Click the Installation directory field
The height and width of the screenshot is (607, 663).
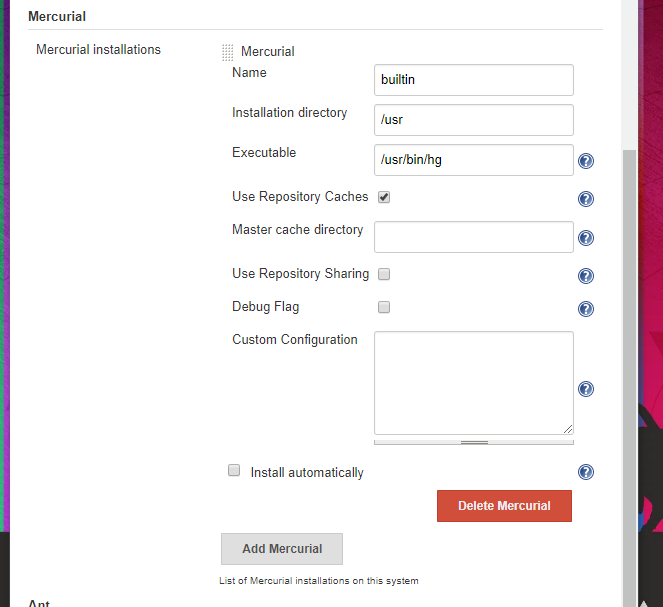[474, 120]
